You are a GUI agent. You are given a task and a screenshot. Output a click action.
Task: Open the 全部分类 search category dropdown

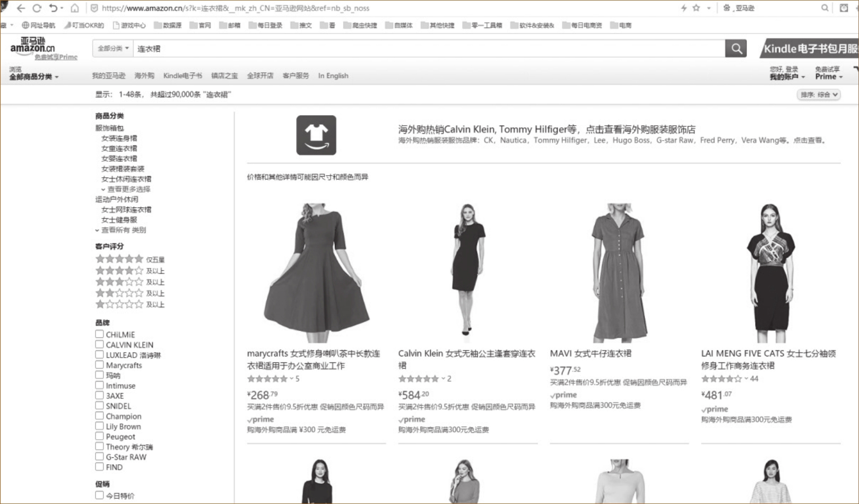(x=113, y=48)
